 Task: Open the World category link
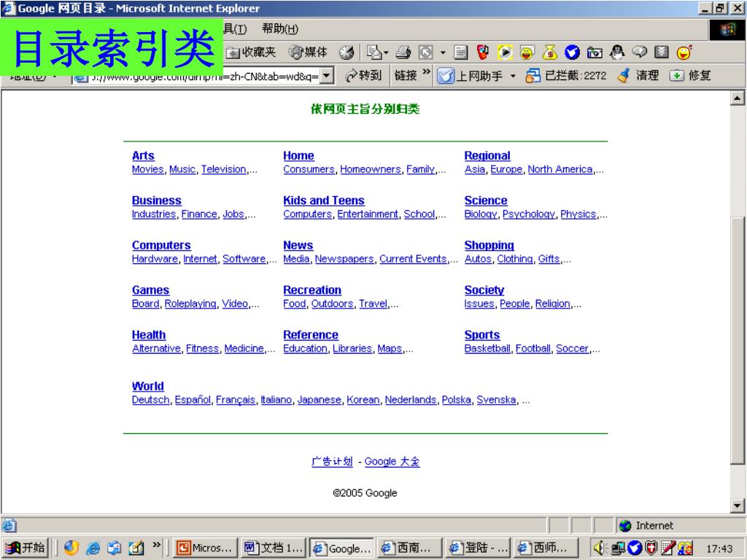[147, 386]
